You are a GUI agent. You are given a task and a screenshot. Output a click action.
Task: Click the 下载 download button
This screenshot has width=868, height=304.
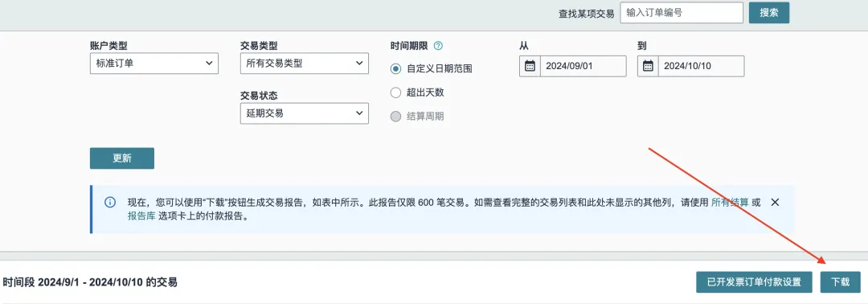click(841, 281)
